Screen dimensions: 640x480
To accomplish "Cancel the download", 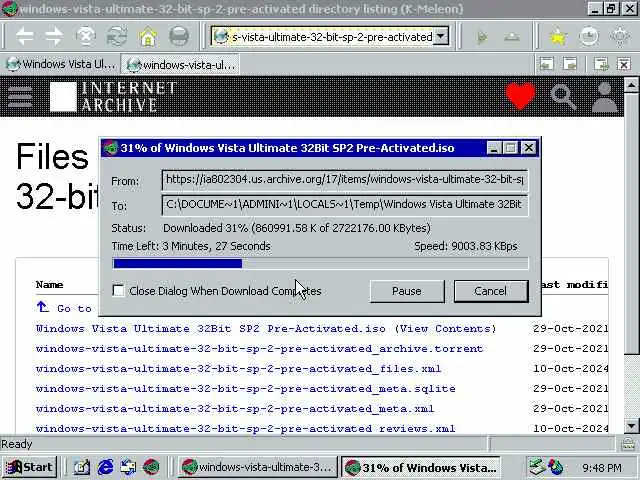I will tap(491, 291).
